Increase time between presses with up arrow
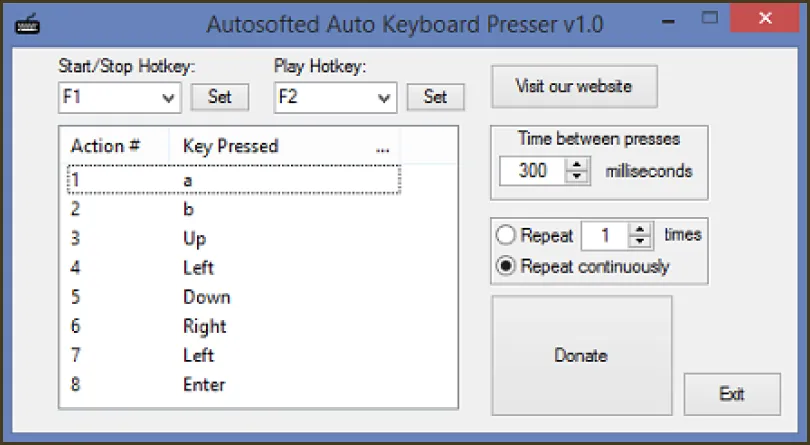The height and width of the screenshot is (445, 810). coord(578,165)
